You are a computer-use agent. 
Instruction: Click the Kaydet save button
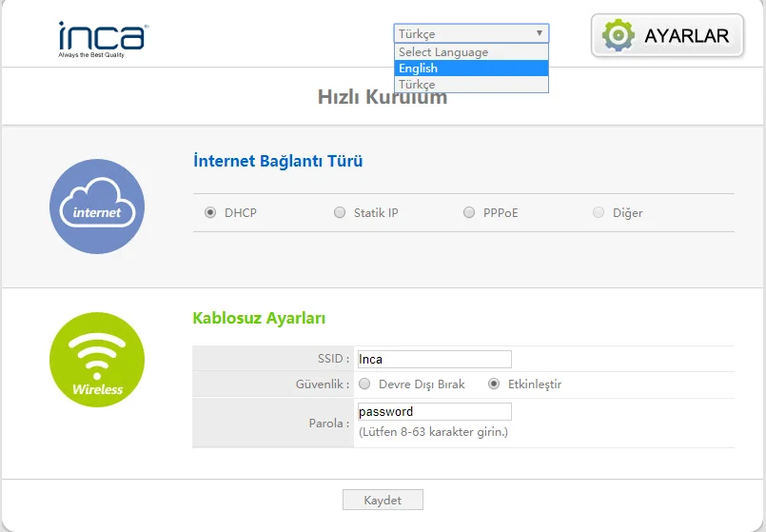point(383,500)
